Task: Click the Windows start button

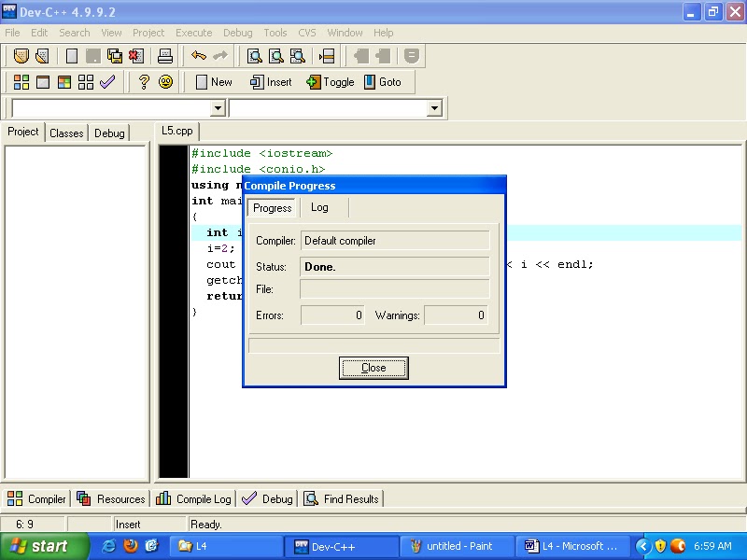Action: [44, 546]
